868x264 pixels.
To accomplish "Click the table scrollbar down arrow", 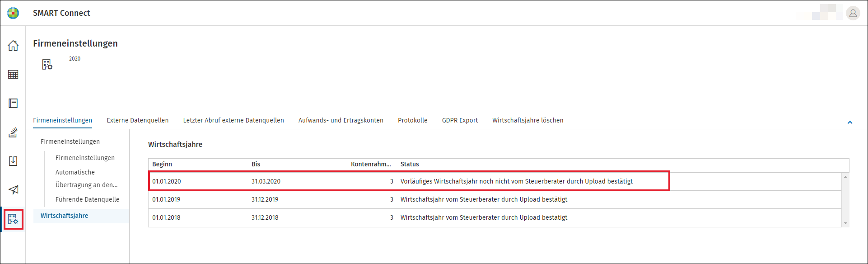I will coord(845,223).
